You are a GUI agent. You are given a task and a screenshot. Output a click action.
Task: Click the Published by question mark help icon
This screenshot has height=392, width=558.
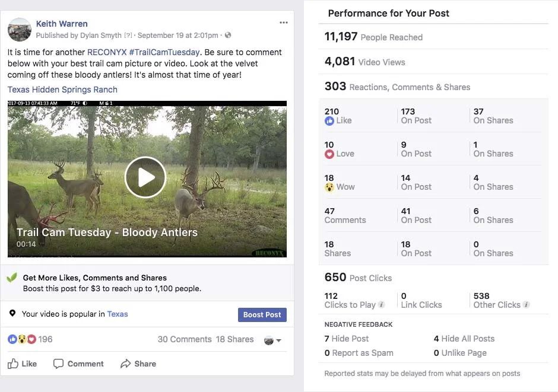tap(128, 36)
